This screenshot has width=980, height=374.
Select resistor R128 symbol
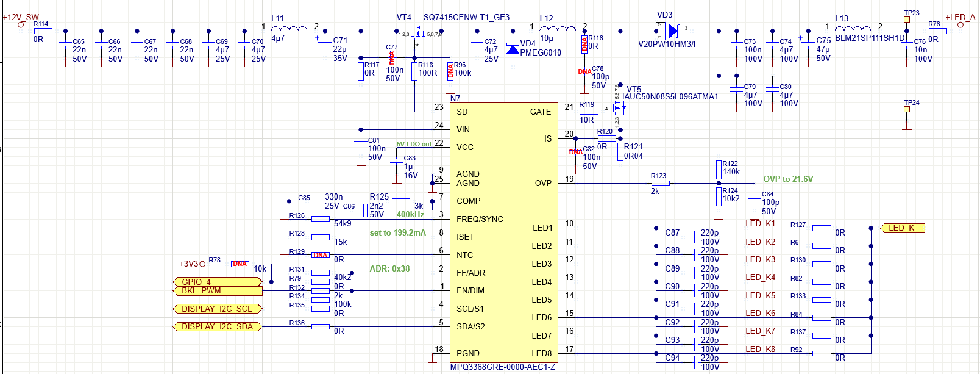click(x=321, y=237)
